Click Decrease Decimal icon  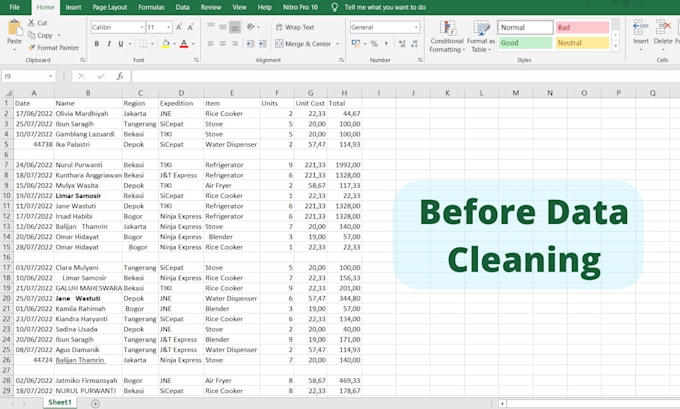click(414, 44)
